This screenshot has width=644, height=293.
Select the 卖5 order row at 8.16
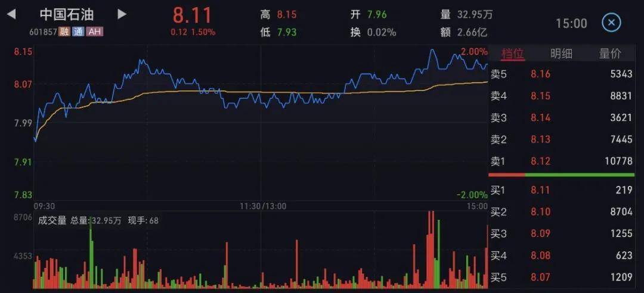[562, 74]
